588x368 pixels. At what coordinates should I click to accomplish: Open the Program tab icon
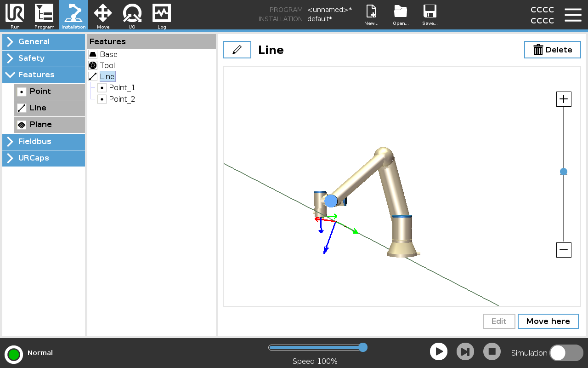click(x=44, y=15)
